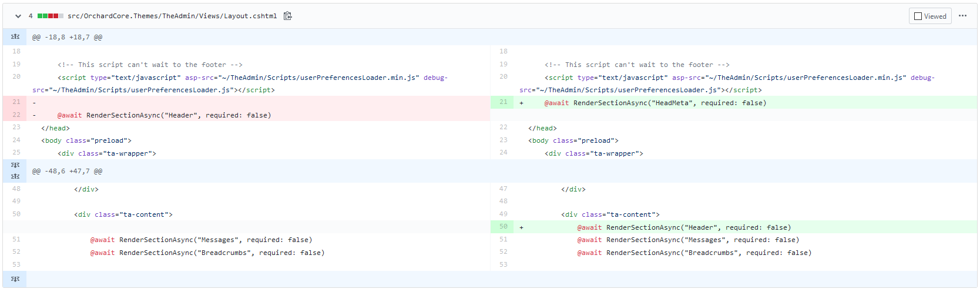This screenshot has height=292, width=980.
Task: Click the @@ -18,8 +18,7 @@ hunk header
Action: pyautogui.click(x=67, y=37)
